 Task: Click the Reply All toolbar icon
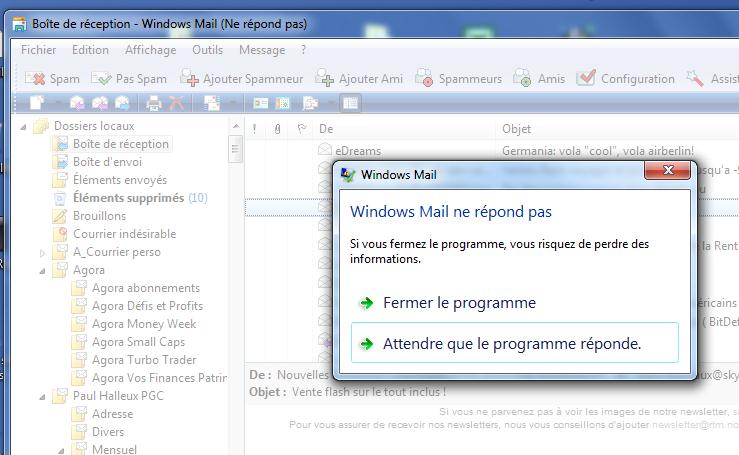(x=99, y=102)
